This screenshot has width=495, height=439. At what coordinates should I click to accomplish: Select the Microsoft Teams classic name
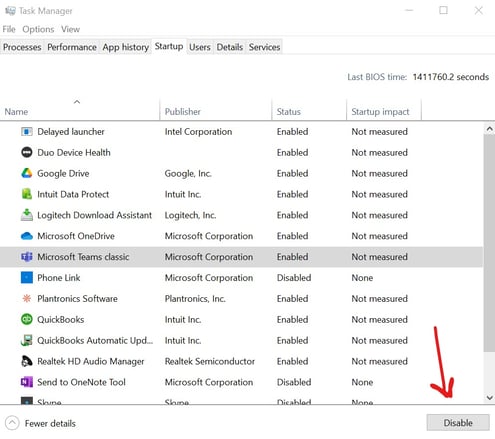[83, 257]
